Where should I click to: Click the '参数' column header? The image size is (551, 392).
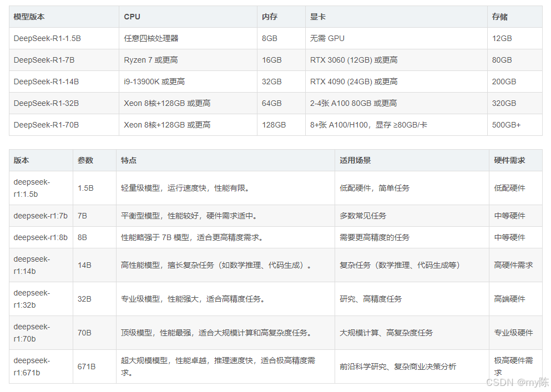[94, 161]
